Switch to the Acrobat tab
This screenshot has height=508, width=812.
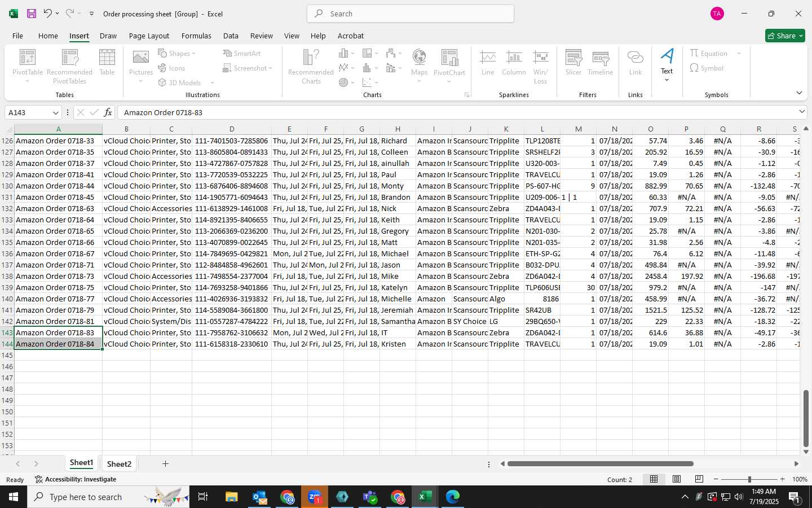(x=350, y=36)
